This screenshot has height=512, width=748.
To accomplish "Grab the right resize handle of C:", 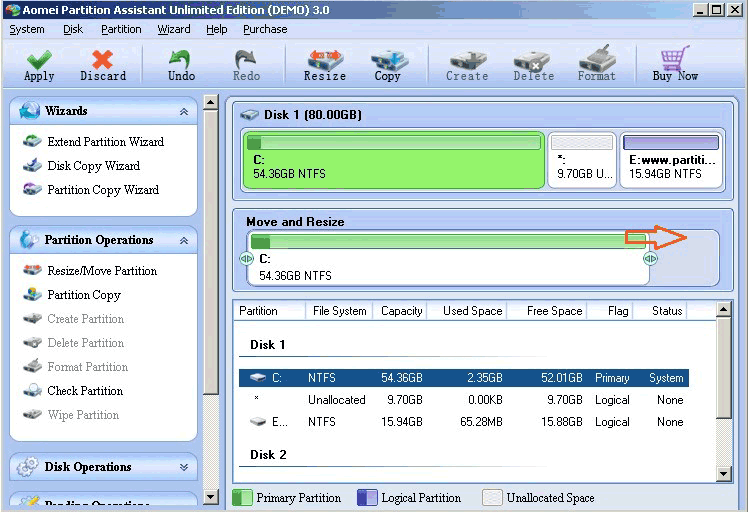I will (x=650, y=259).
